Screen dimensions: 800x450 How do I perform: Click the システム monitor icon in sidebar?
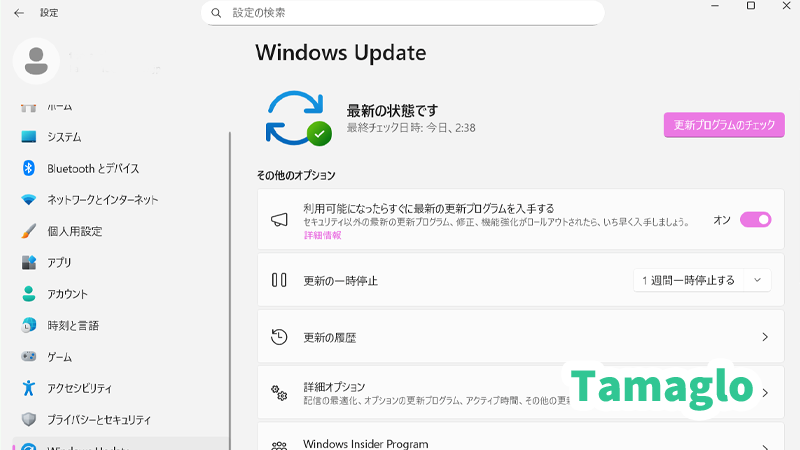(29, 137)
